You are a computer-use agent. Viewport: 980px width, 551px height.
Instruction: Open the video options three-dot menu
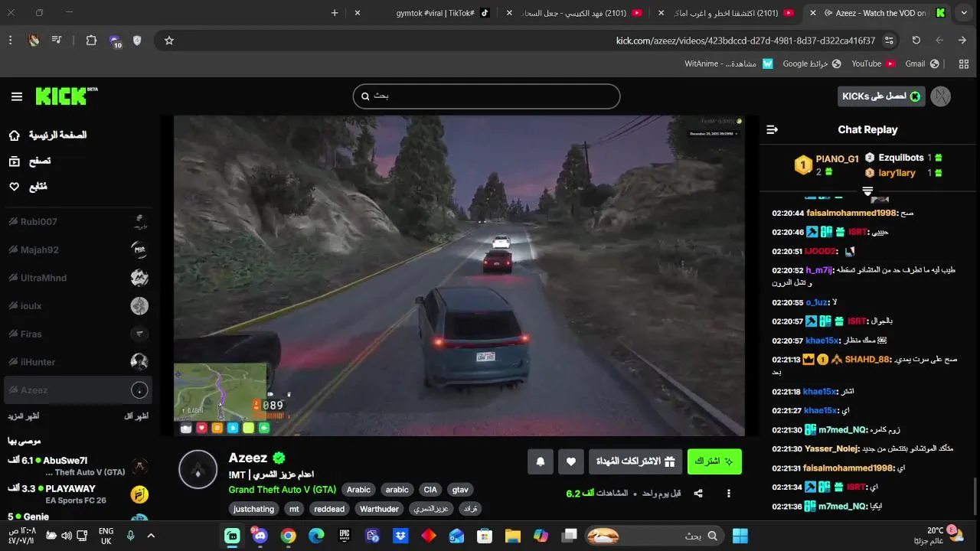click(x=729, y=494)
